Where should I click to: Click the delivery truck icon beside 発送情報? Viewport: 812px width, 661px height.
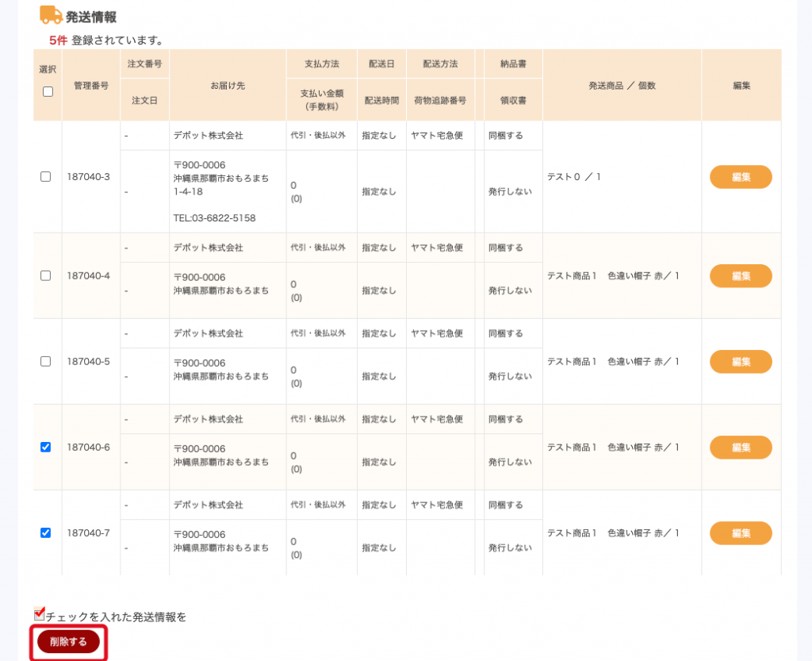(51, 15)
